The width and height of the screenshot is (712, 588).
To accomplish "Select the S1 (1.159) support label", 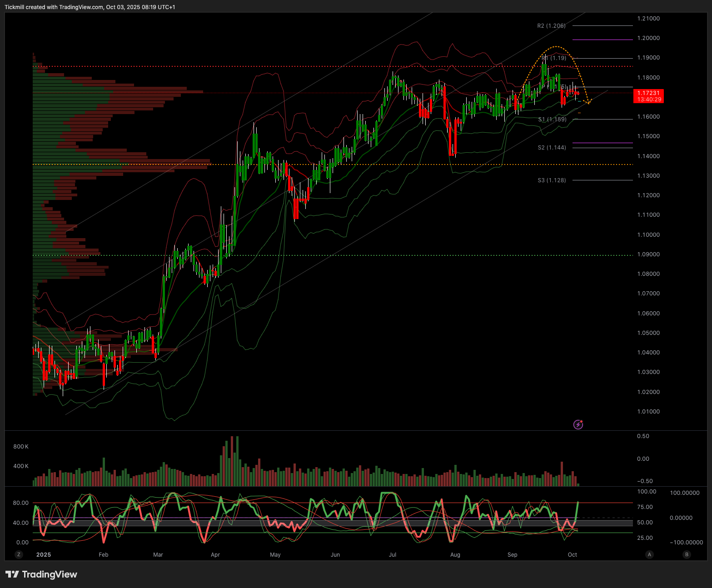I will click(x=552, y=120).
